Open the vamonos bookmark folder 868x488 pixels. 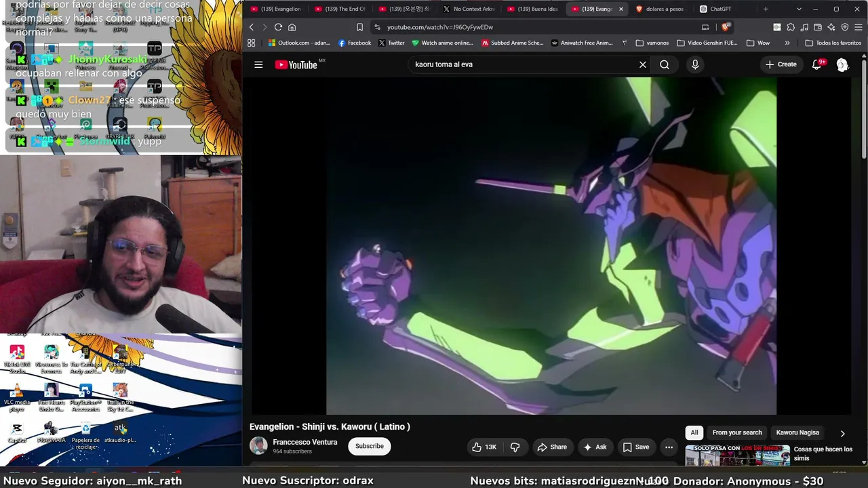pos(652,43)
